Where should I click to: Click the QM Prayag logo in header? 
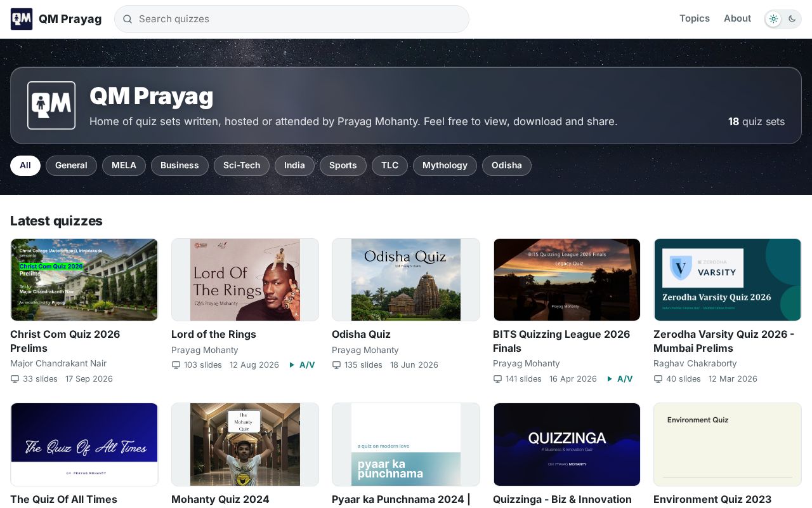22,19
